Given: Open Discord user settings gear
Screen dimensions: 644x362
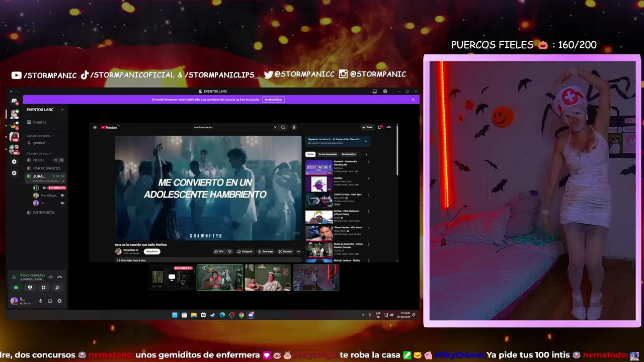Looking at the screenshot, I should (59, 301).
